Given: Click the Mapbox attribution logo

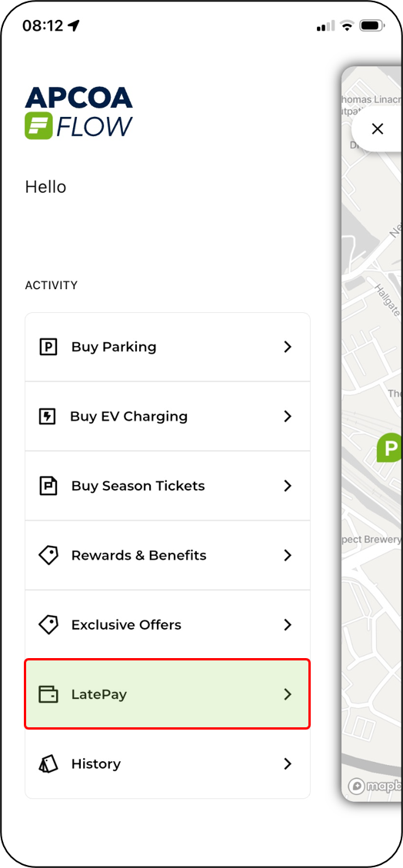Looking at the screenshot, I should (x=375, y=786).
